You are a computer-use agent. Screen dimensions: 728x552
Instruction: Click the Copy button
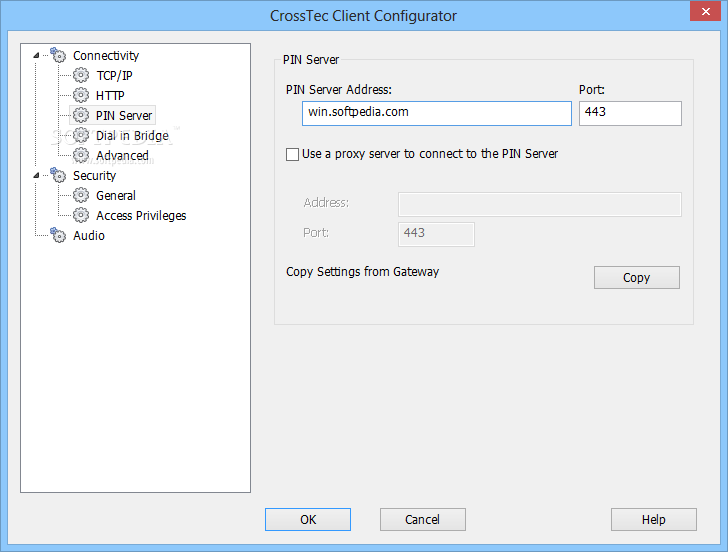click(637, 277)
